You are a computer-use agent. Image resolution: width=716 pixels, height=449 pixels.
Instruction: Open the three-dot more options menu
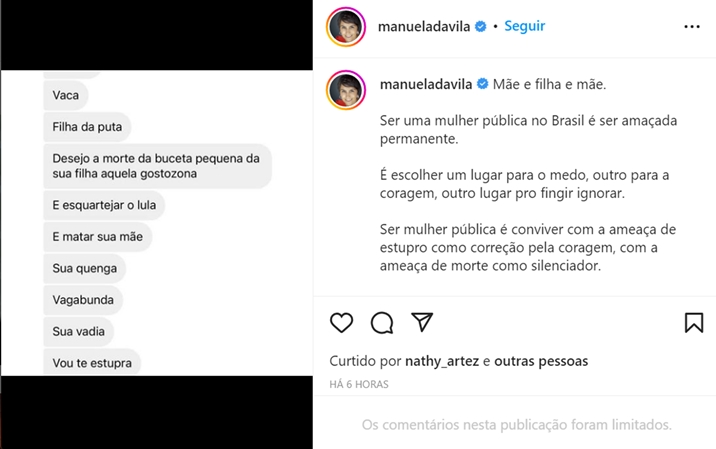(692, 27)
